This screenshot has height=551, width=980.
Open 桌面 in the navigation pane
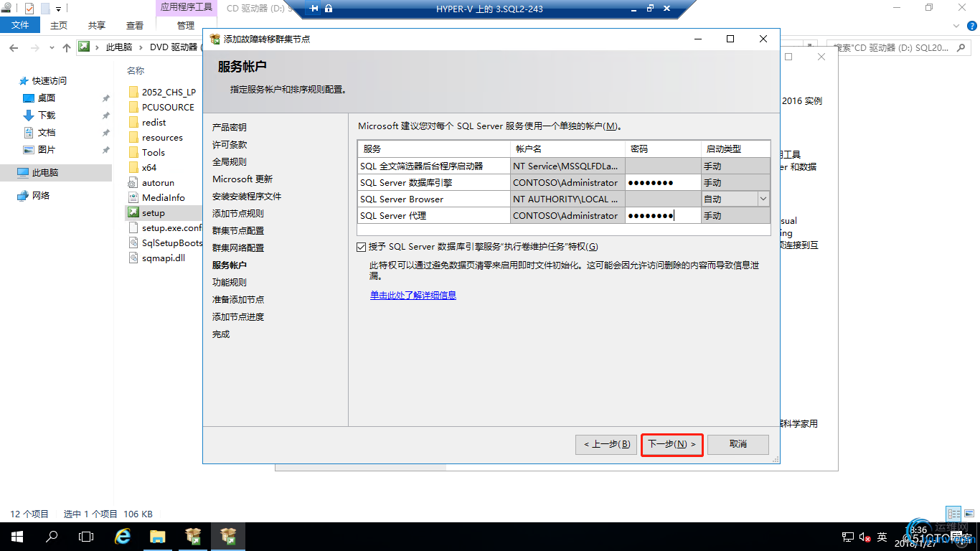point(47,98)
